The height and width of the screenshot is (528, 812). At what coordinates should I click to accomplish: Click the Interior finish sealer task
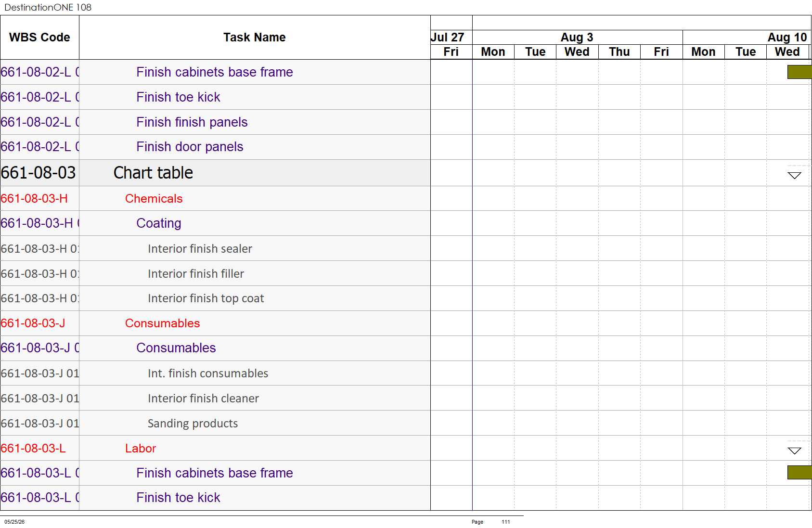click(200, 249)
